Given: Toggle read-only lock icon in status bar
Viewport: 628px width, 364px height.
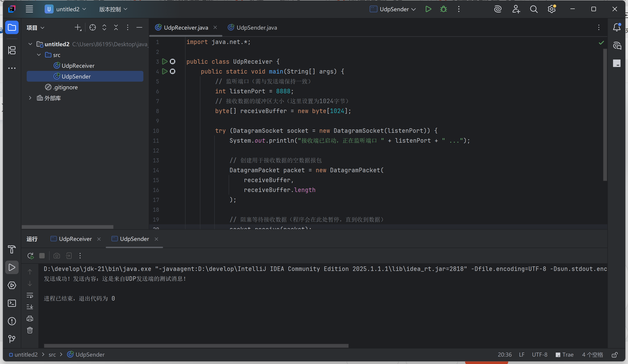Looking at the screenshot, I should click(x=615, y=355).
